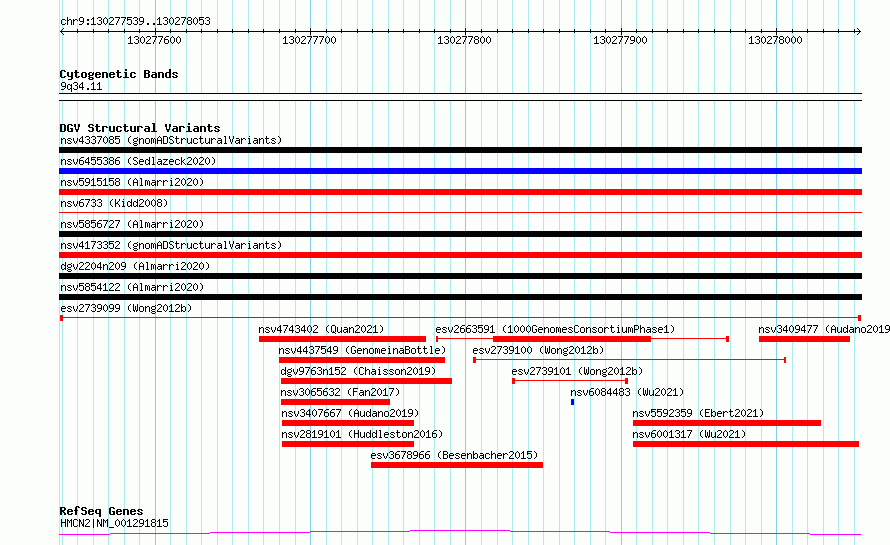The image size is (890, 545).
Task: Click esv2663591 (1000GenomesConsortiumPhase1) label
Action: [x=555, y=329]
